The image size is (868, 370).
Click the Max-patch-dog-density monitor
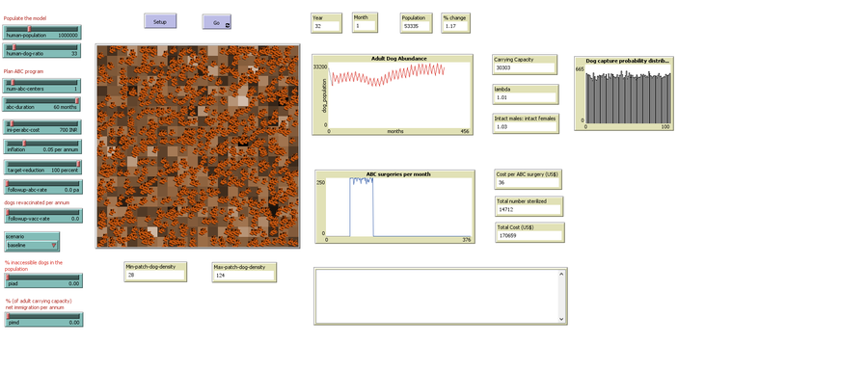[x=244, y=272]
